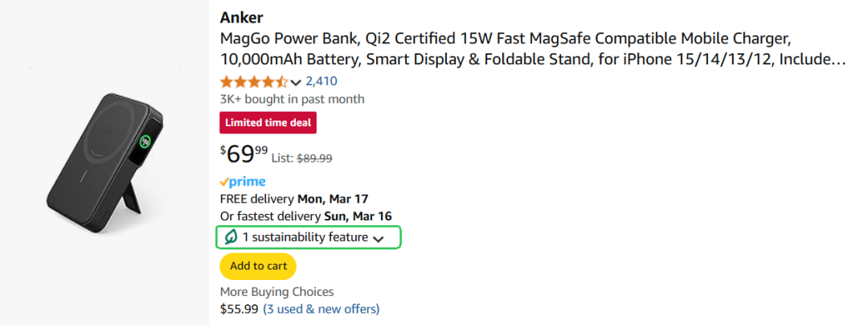Open the '3 used & new offers' link

pyautogui.click(x=321, y=309)
